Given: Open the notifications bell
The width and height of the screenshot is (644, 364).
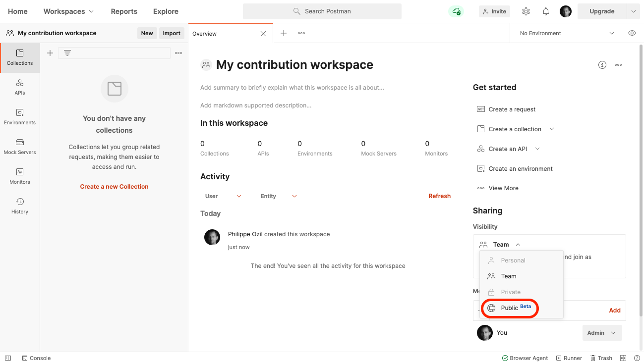Looking at the screenshot, I should pyautogui.click(x=546, y=11).
